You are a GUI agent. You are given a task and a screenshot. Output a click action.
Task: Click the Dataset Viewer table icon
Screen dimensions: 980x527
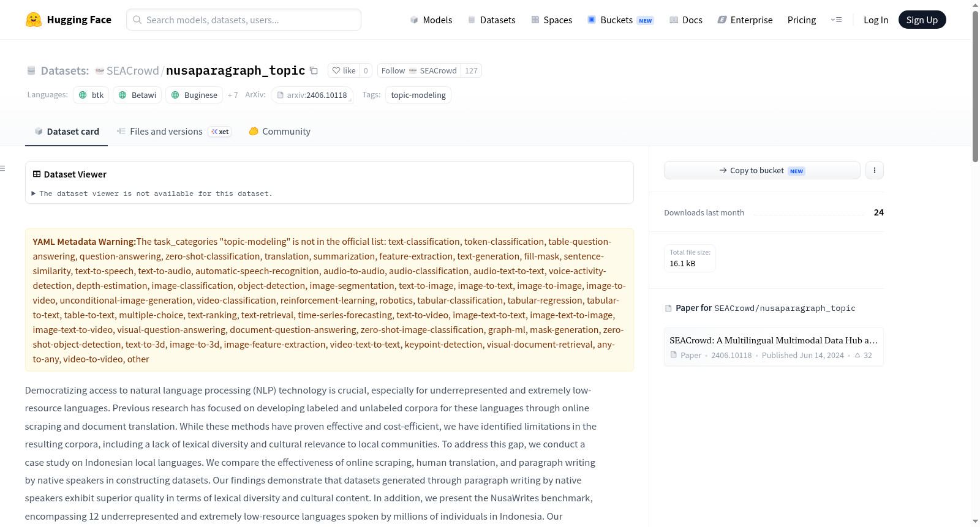pyautogui.click(x=37, y=174)
